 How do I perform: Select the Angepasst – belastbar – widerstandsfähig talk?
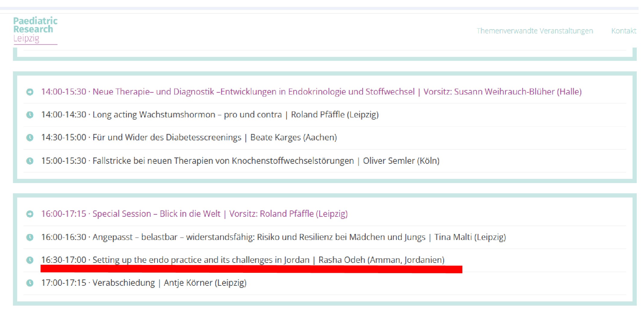coord(273,237)
